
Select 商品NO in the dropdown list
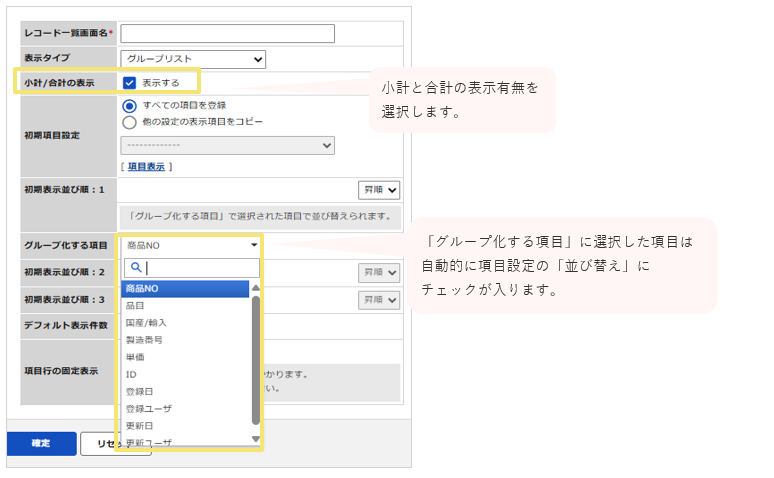pos(185,289)
